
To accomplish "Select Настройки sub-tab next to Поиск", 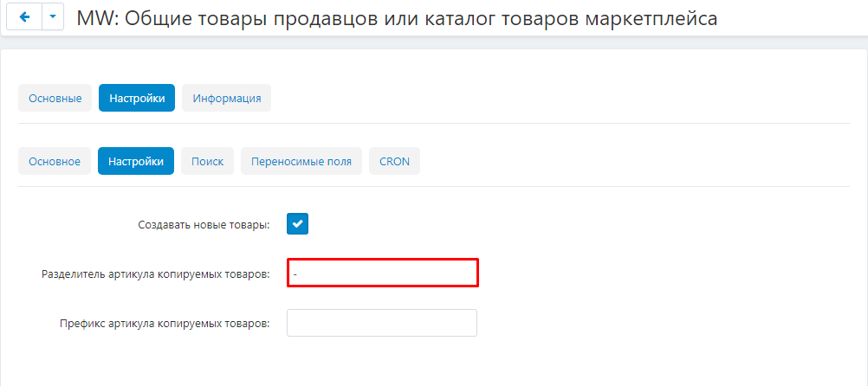I will pyautogui.click(x=136, y=161).
